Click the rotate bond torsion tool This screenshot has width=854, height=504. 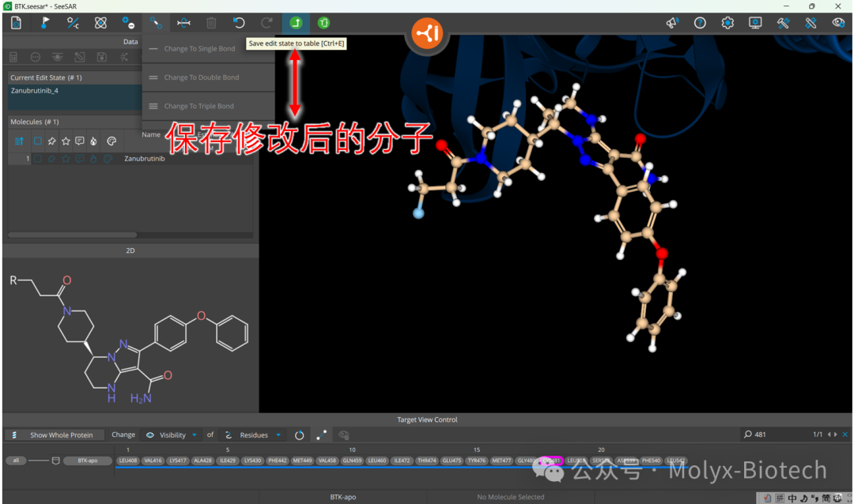point(184,23)
